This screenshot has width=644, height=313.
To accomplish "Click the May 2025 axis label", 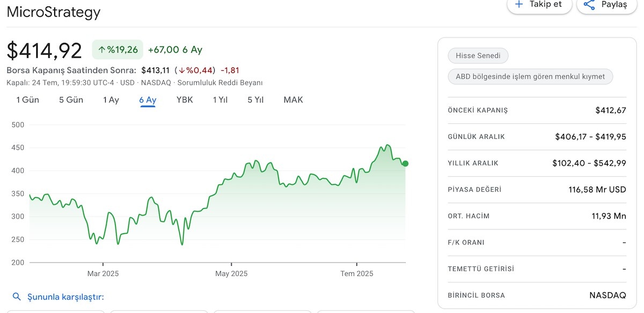I will 231,273.
